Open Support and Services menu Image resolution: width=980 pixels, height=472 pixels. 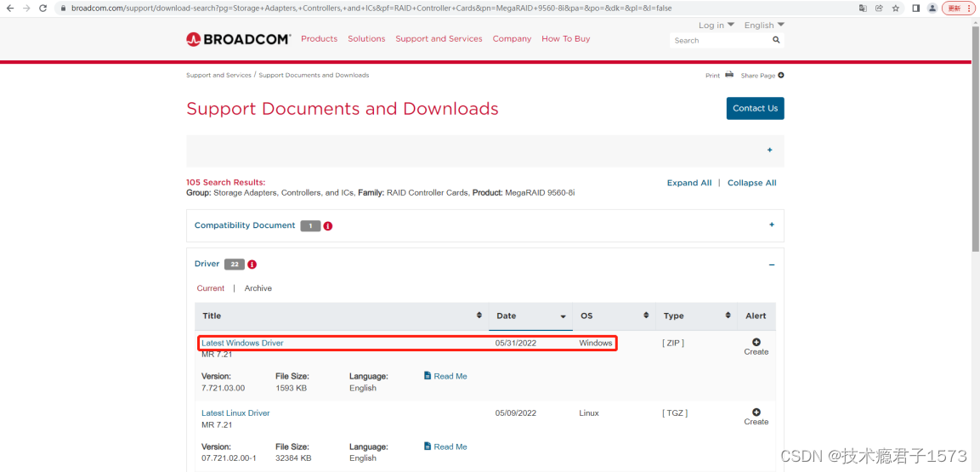[439, 39]
